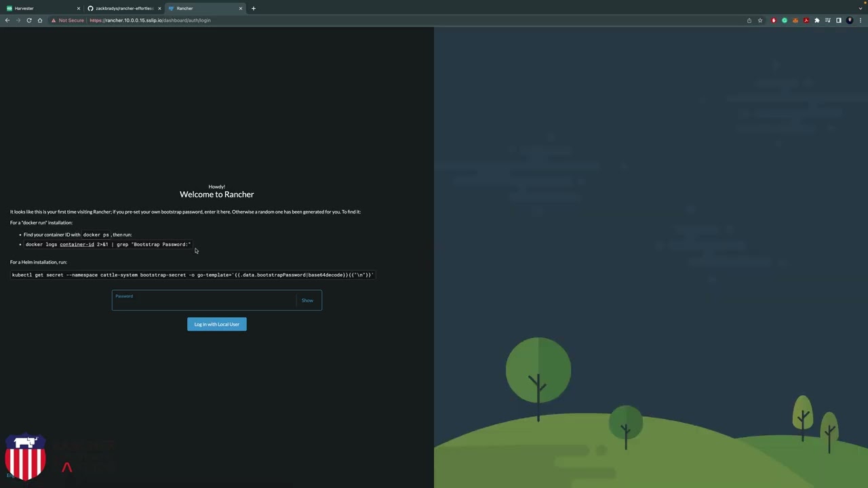Open the browser profile avatar

pyautogui.click(x=850, y=20)
